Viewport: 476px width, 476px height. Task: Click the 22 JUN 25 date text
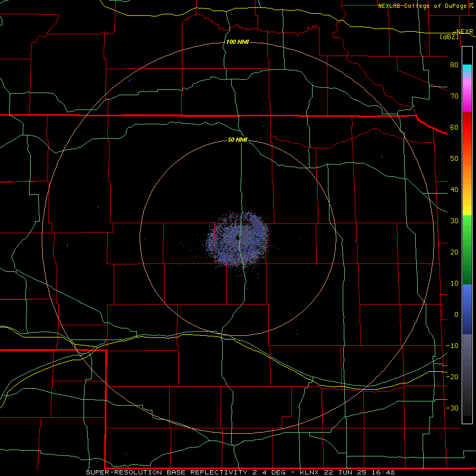coord(346,472)
